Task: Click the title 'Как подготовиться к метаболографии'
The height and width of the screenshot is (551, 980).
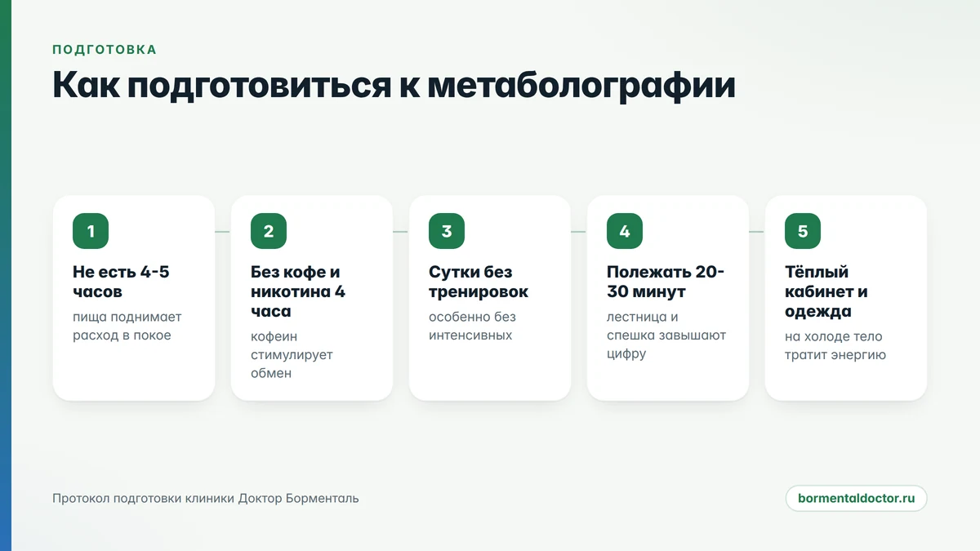Action: (x=394, y=86)
